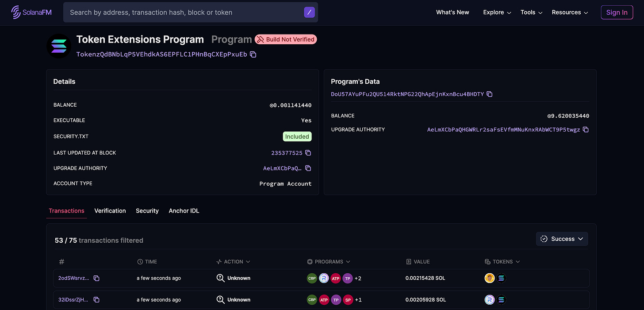This screenshot has width=644, height=310.
Task: Click the 9.620035440 balance value
Action: (568, 116)
